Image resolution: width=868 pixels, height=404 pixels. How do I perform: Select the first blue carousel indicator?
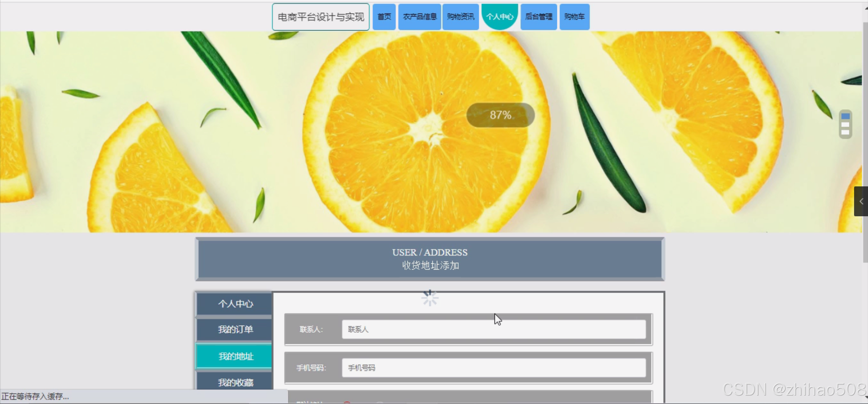pos(845,116)
